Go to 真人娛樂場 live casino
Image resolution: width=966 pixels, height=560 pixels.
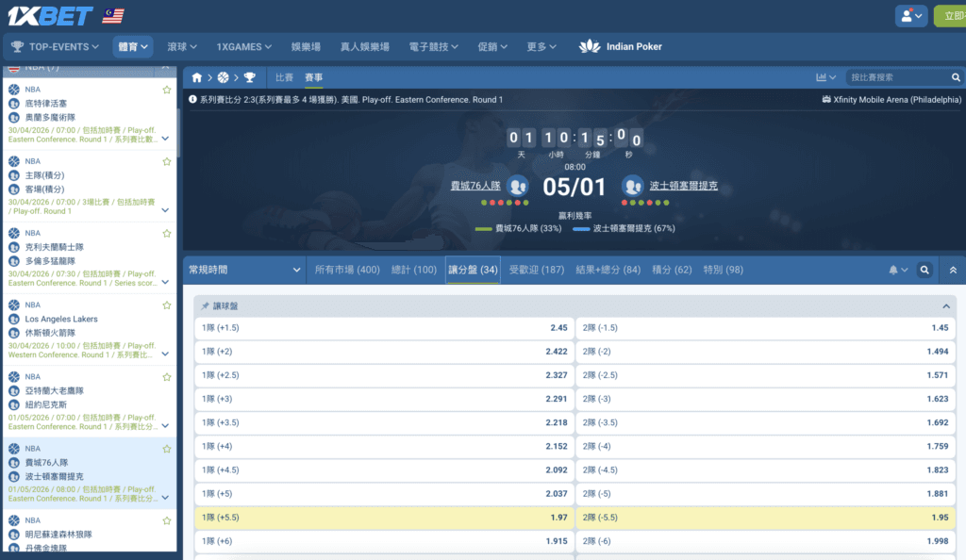coord(365,47)
